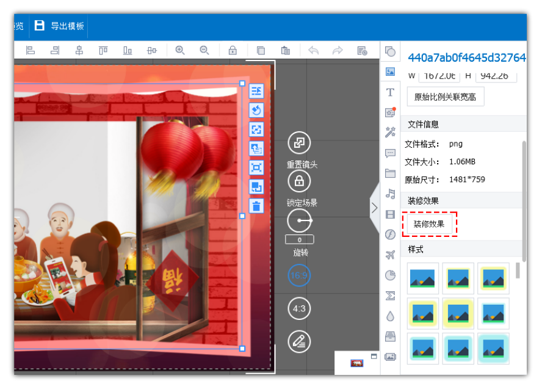Click the width (W) input field

coord(439,76)
